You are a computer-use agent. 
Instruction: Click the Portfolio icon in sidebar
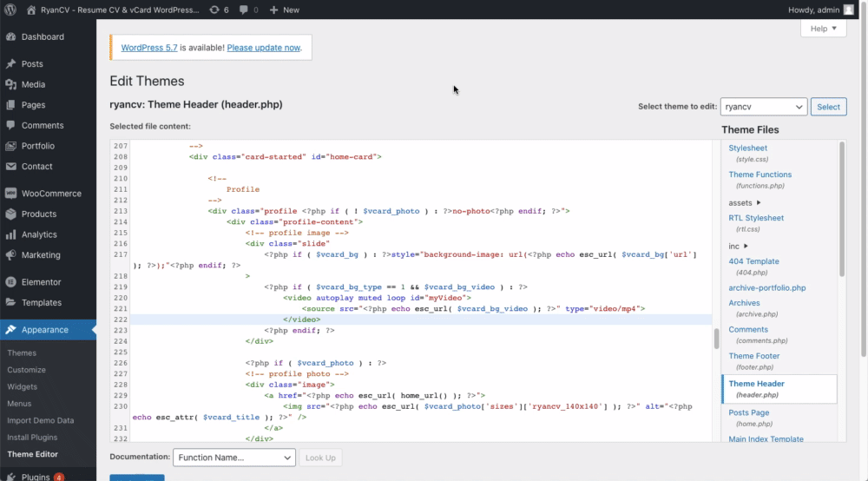[10, 146]
